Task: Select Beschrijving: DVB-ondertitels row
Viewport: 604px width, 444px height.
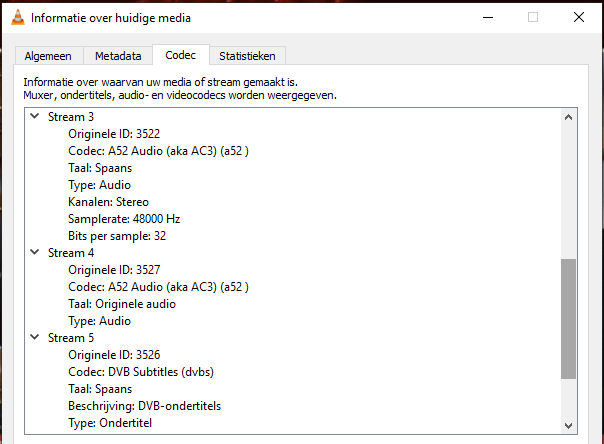Action: (x=144, y=406)
